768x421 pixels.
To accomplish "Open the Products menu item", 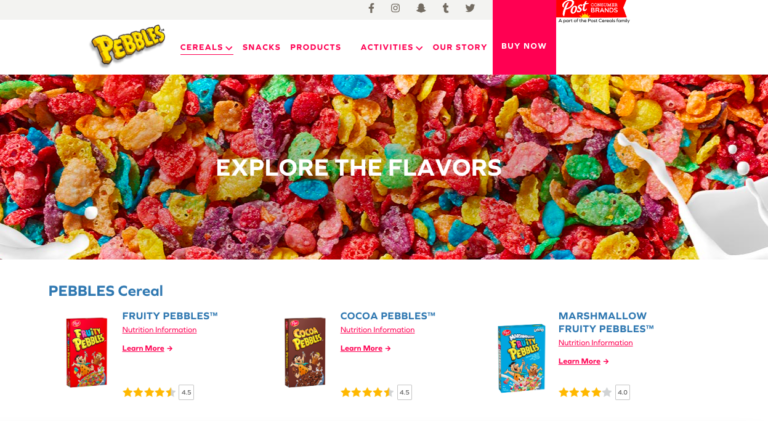I will [x=315, y=47].
